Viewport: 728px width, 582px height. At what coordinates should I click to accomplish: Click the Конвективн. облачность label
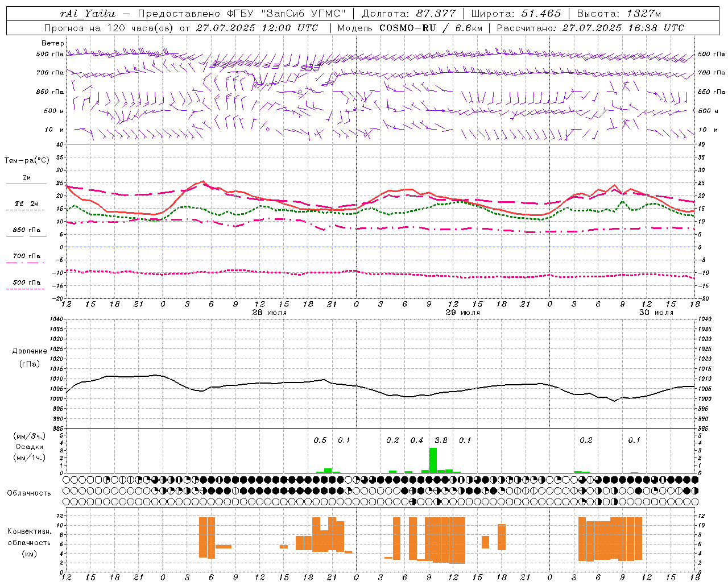pos(29,537)
